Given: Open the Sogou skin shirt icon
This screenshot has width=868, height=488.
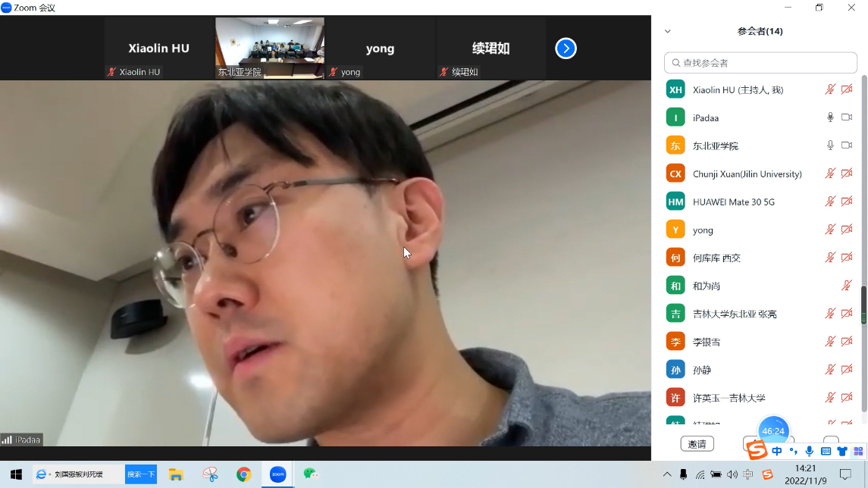Looking at the screenshot, I should coord(841,452).
